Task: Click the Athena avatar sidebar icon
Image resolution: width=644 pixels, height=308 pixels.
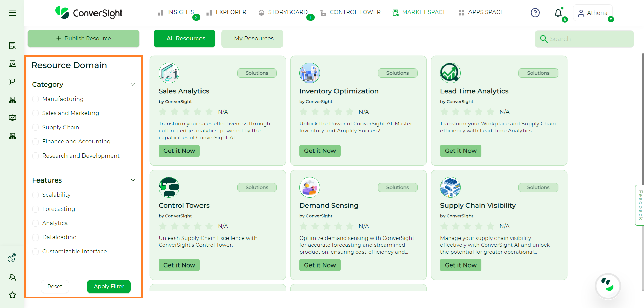Action: coord(12,258)
